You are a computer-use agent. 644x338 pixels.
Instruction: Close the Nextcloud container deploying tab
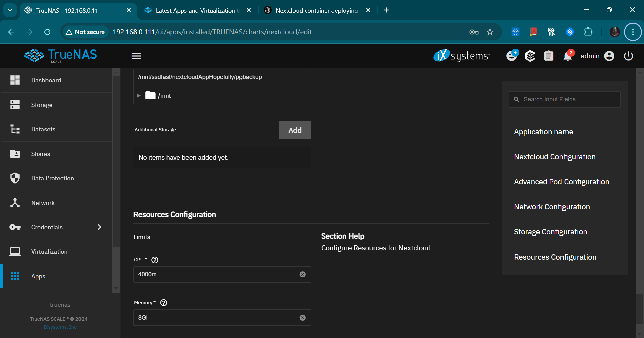click(368, 10)
